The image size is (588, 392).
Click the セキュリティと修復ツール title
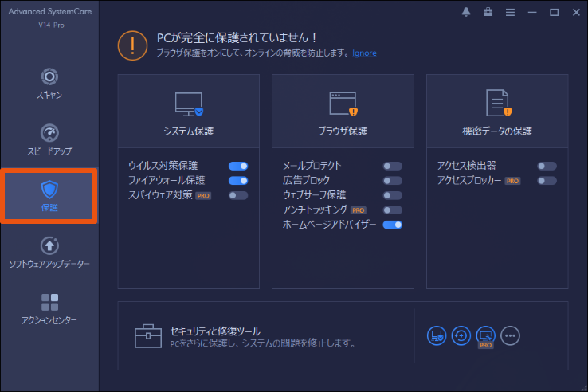click(x=215, y=331)
